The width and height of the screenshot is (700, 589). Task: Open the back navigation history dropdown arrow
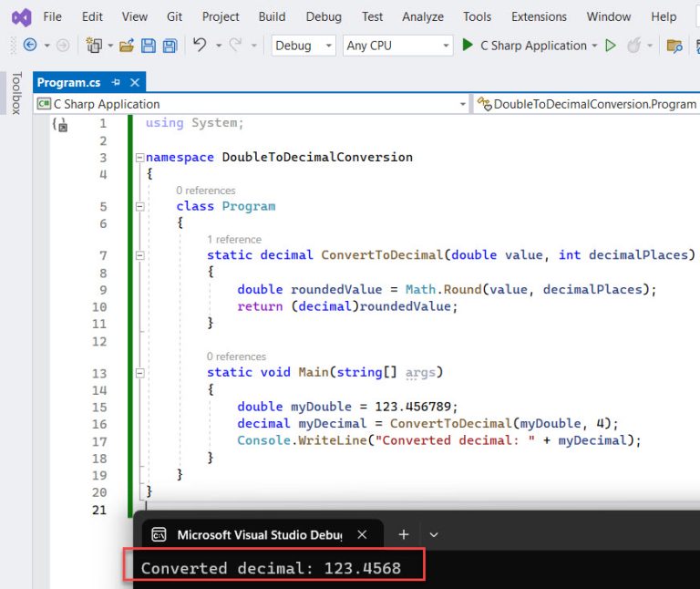coord(46,46)
